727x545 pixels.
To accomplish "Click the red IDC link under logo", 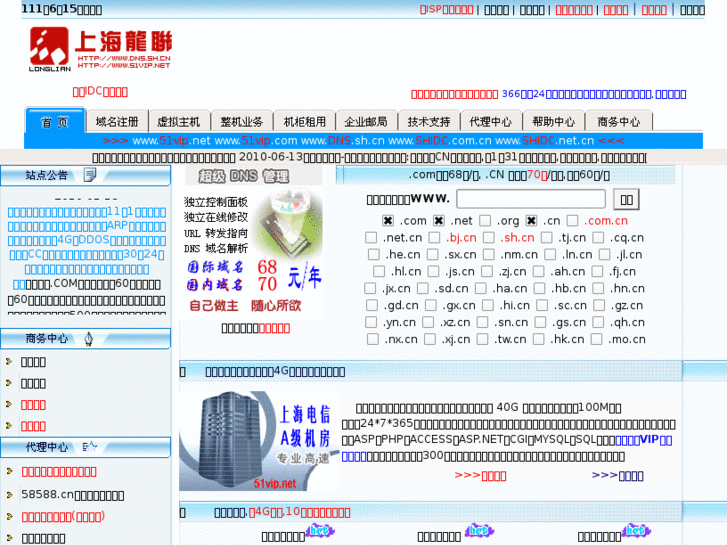I will [x=100, y=91].
